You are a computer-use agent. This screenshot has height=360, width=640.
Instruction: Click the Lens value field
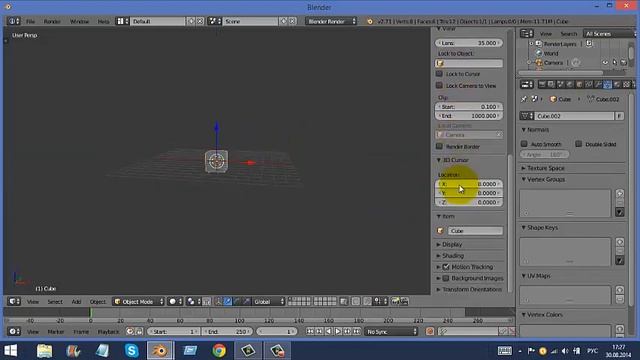(x=469, y=43)
